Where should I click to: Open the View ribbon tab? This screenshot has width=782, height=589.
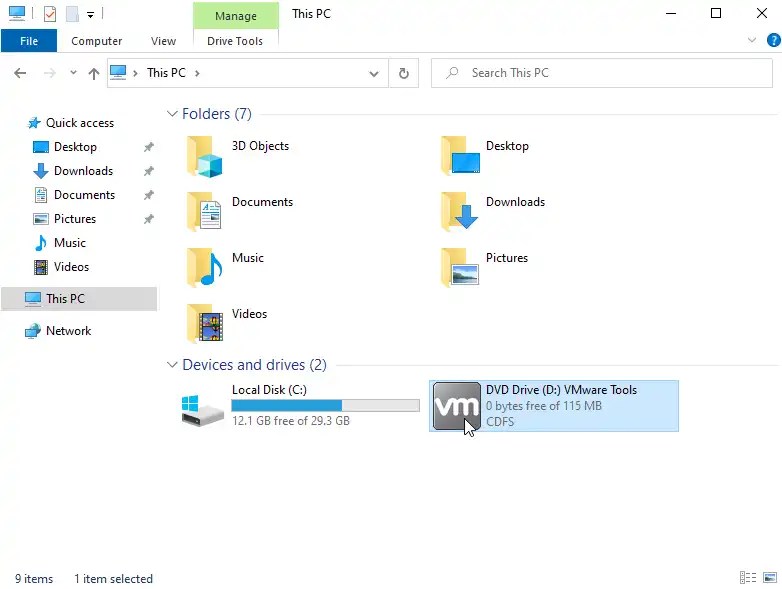[163, 41]
